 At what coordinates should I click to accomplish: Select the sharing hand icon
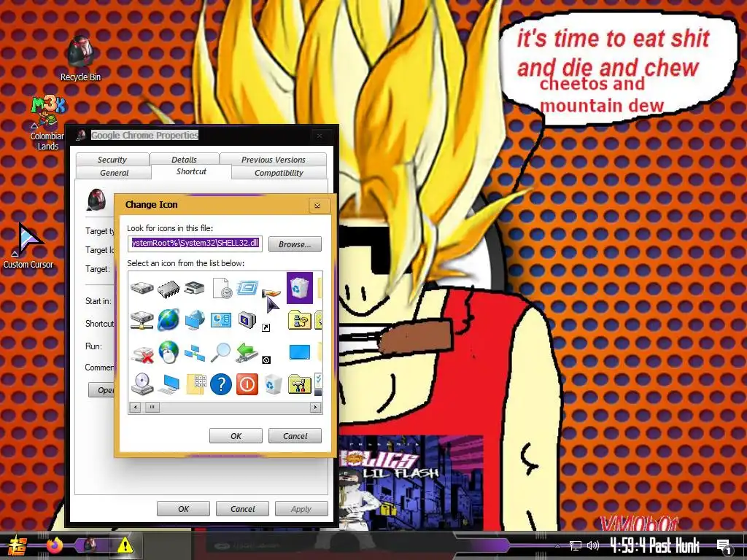click(x=270, y=292)
